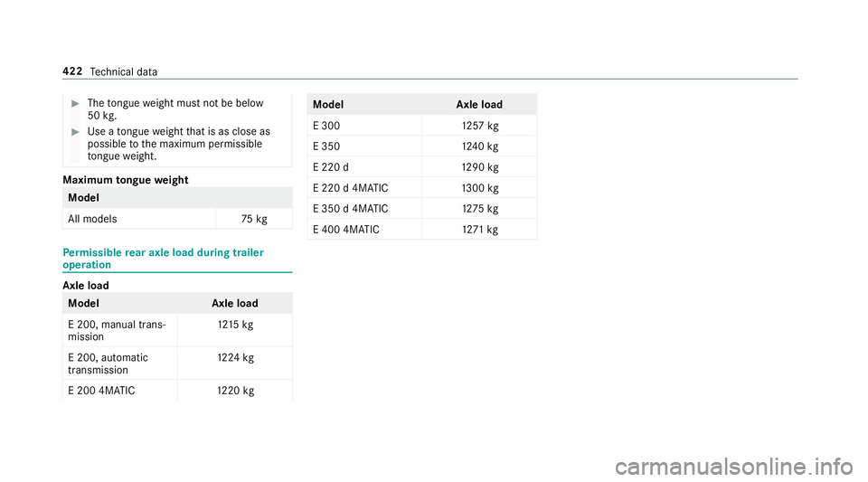Click the 1224 kg axle load value
Viewport: 868px width, 482px height.
[236, 357]
